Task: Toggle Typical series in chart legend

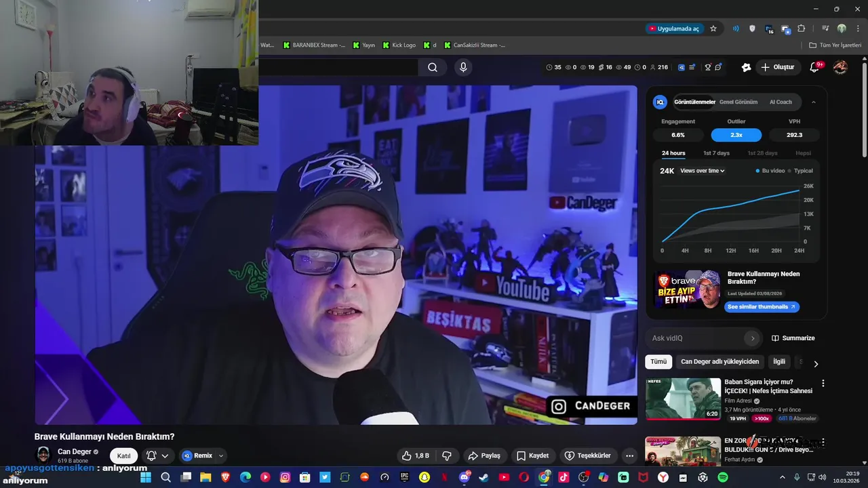Action: (x=800, y=171)
